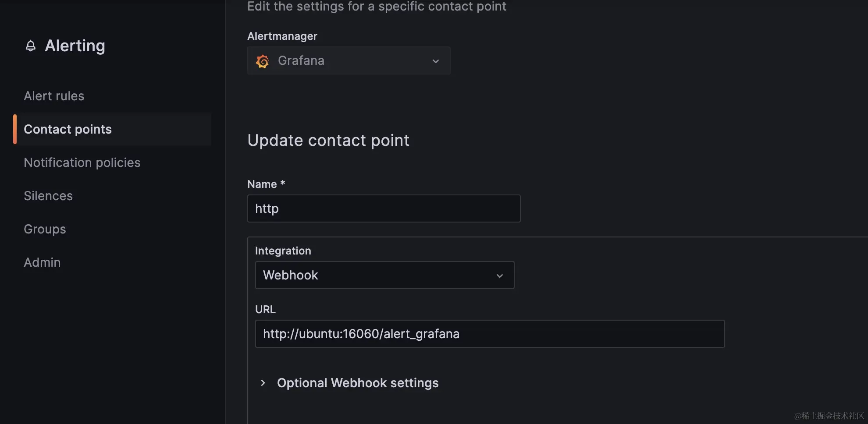868x424 pixels.
Task: Click the Optional Webhook settings label
Action: [358, 383]
